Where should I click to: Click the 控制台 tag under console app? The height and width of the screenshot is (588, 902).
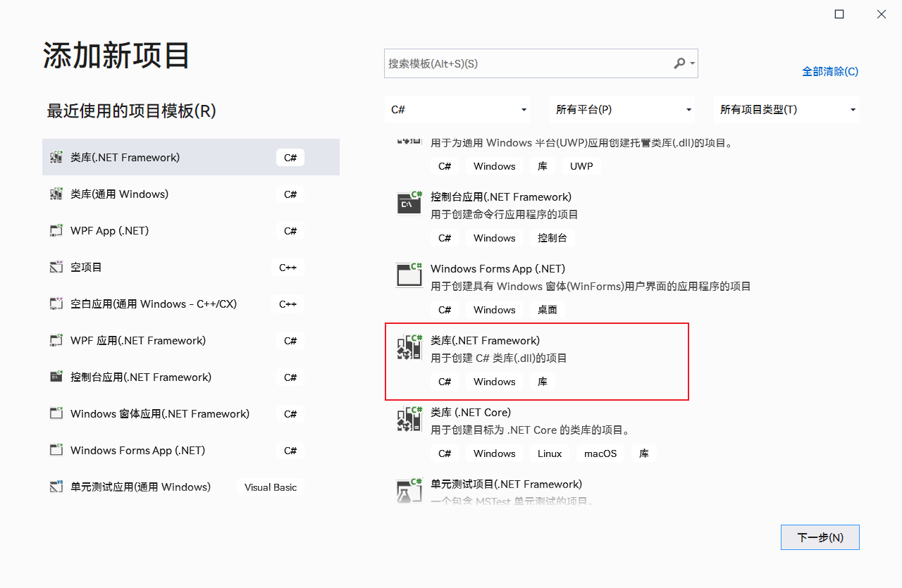click(552, 238)
